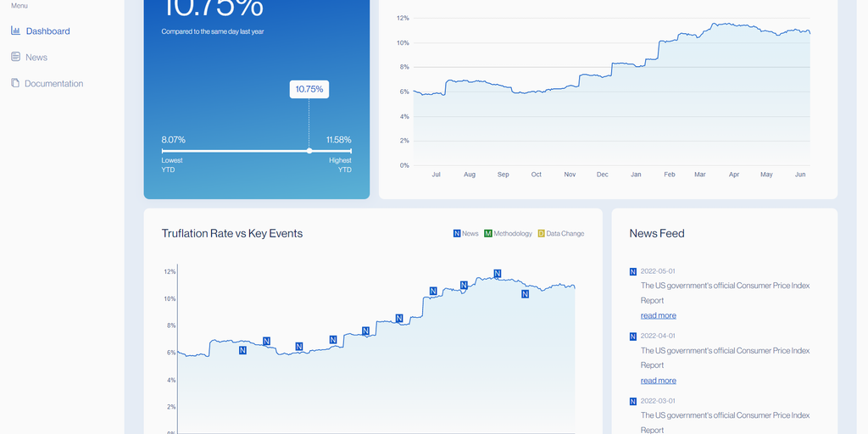Toggle the News legend marker
This screenshot has width=868, height=434.
click(457, 234)
